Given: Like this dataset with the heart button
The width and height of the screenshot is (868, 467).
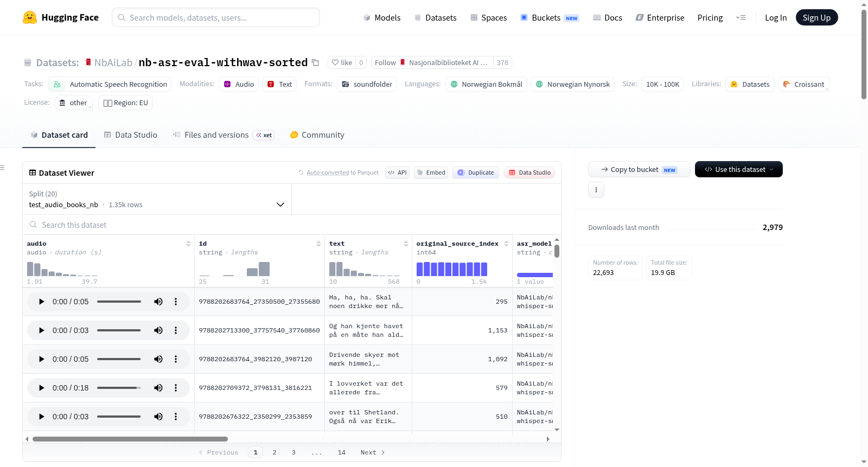Looking at the screenshot, I should click(342, 62).
